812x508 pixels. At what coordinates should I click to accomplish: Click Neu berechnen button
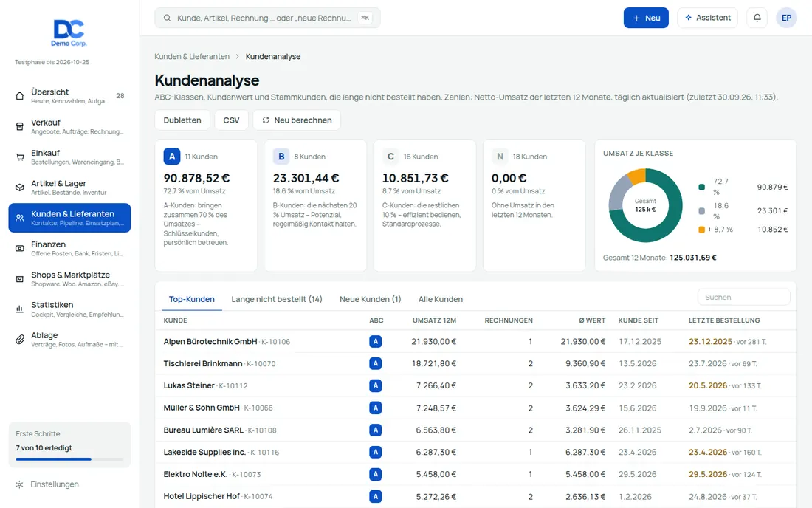coord(297,120)
